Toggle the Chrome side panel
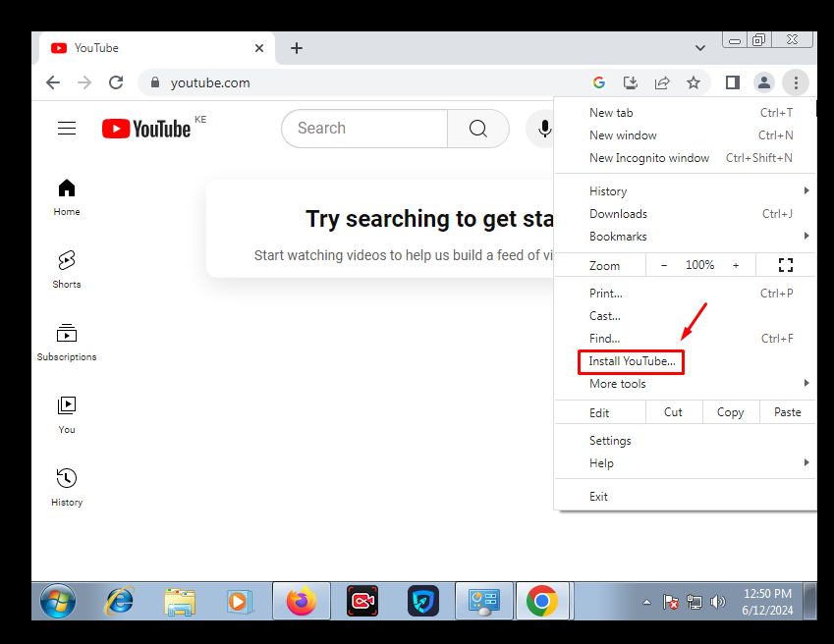This screenshot has width=834, height=644. pos(733,82)
